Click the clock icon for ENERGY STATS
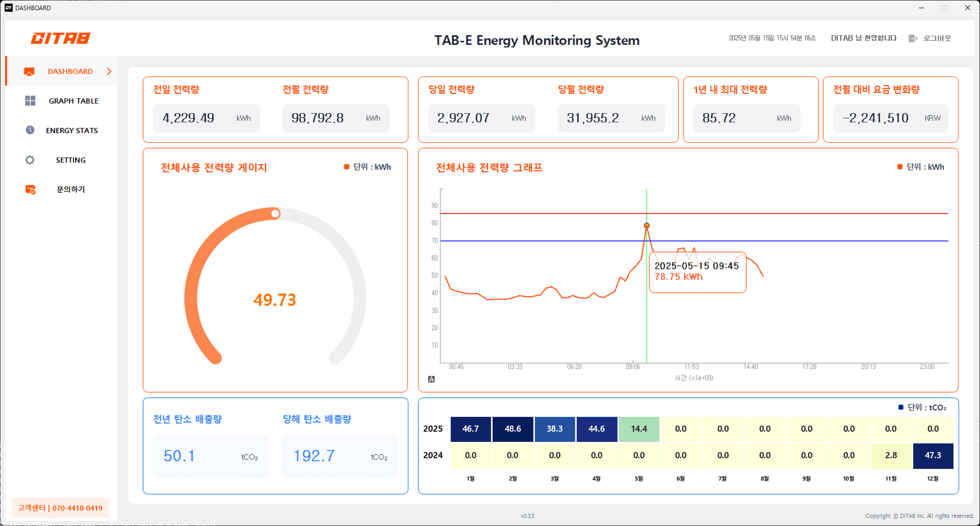This screenshot has width=980, height=526. [x=30, y=130]
